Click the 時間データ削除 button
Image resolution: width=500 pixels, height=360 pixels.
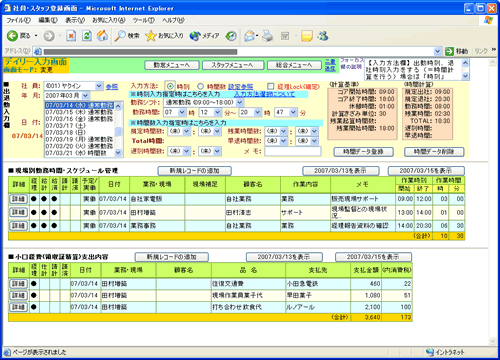tap(434, 152)
